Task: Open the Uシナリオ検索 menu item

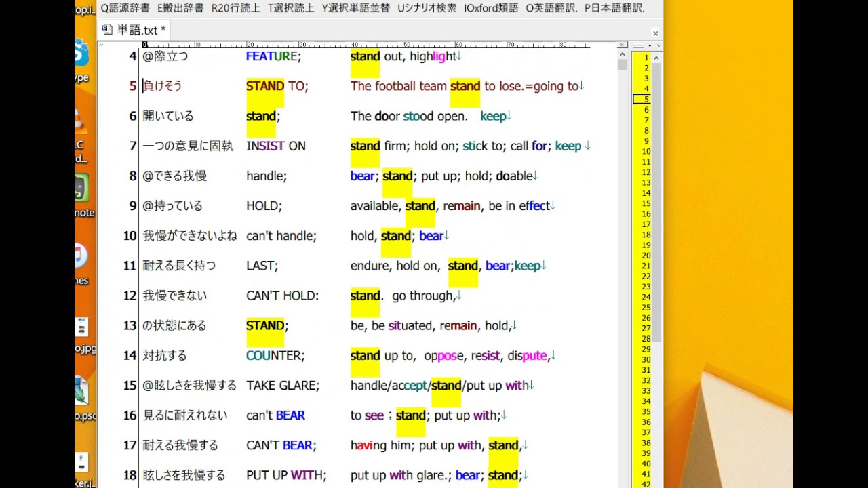Action: (427, 8)
